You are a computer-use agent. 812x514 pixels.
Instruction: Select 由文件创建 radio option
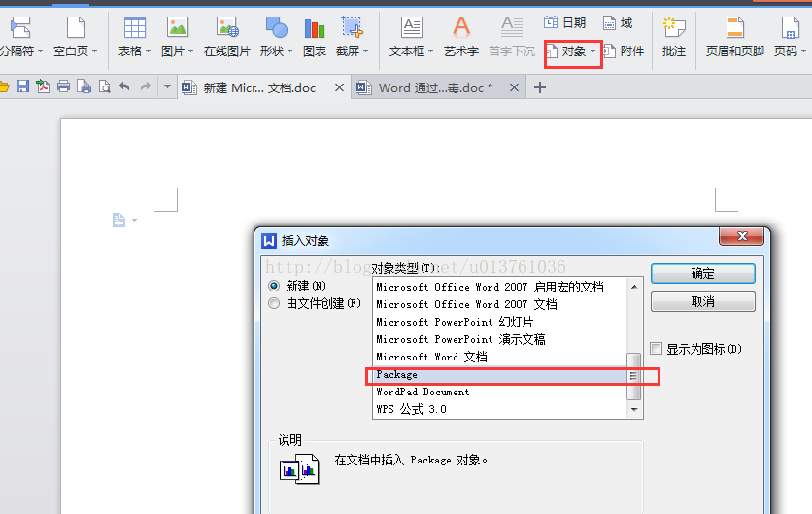click(274, 303)
